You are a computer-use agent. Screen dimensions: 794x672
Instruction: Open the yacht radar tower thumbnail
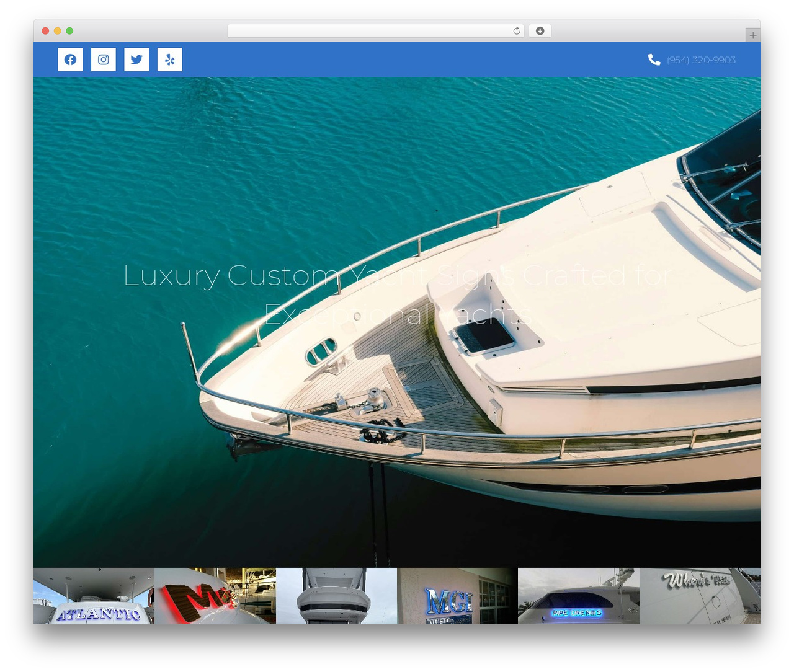pos(336,596)
